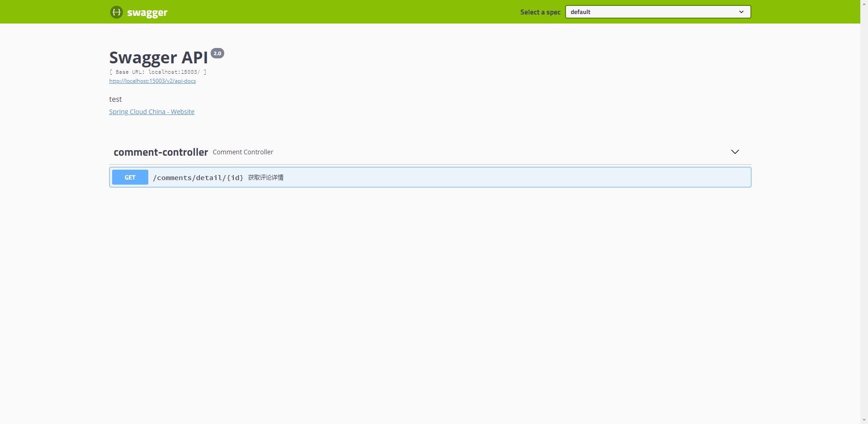Click the scrollbar up arrow at top right
The height and width of the screenshot is (424, 868).
864,3
